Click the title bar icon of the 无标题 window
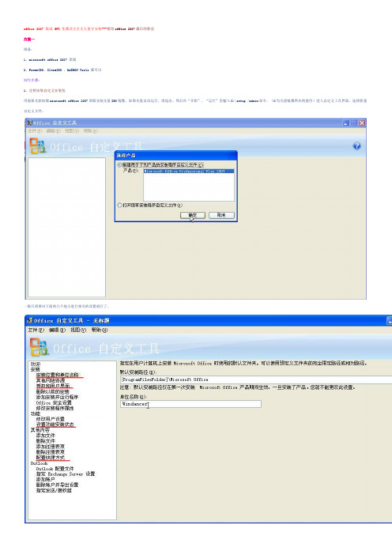 coord(30,320)
